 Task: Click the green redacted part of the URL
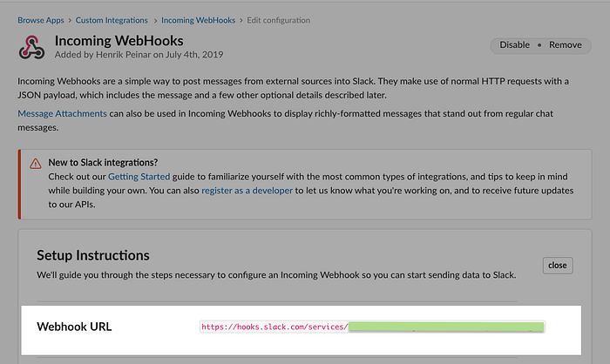446,327
